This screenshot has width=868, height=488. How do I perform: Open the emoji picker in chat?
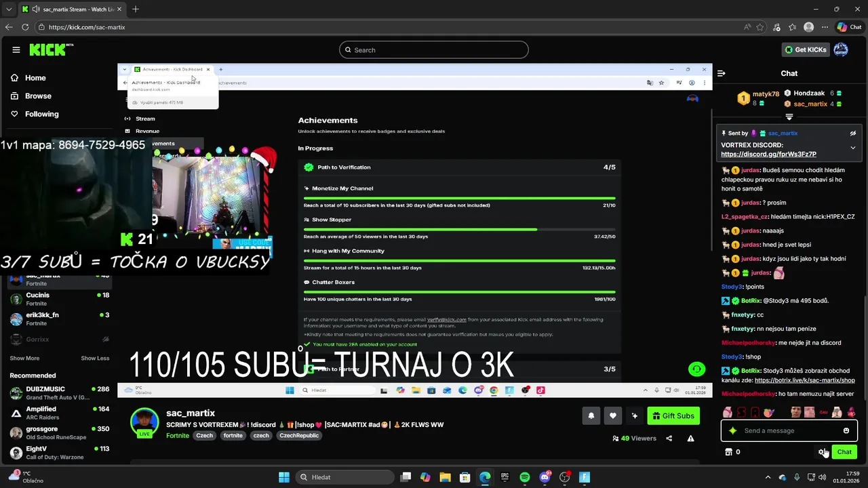tap(846, 430)
